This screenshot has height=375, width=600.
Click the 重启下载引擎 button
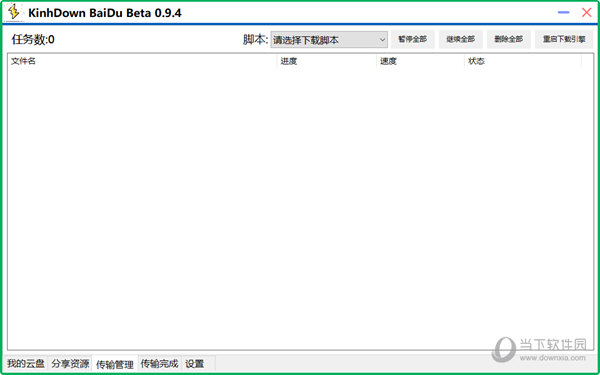564,39
